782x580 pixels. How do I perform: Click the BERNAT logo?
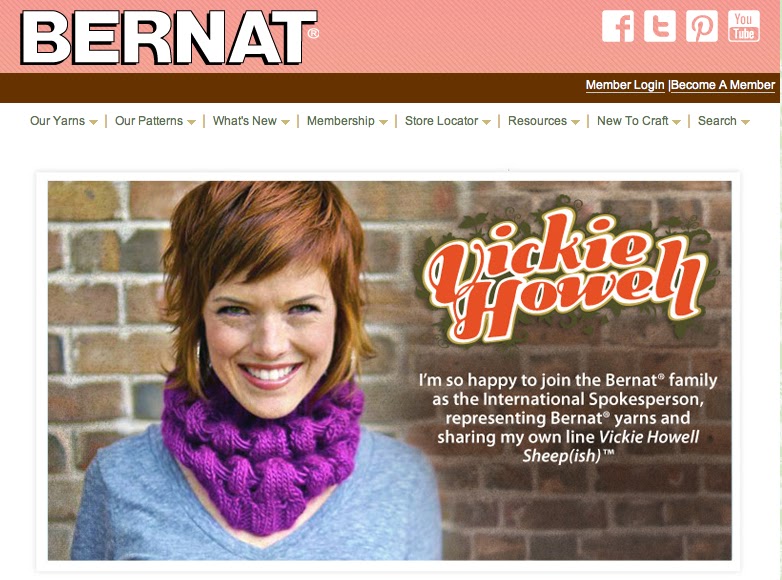click(x=169, y=38)
